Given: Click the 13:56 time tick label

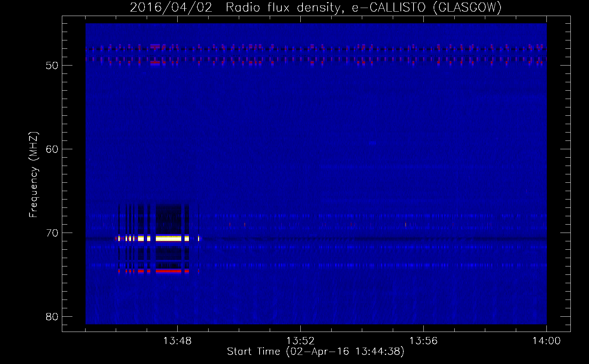Looking at the screenshot, I should coord(423,341).
